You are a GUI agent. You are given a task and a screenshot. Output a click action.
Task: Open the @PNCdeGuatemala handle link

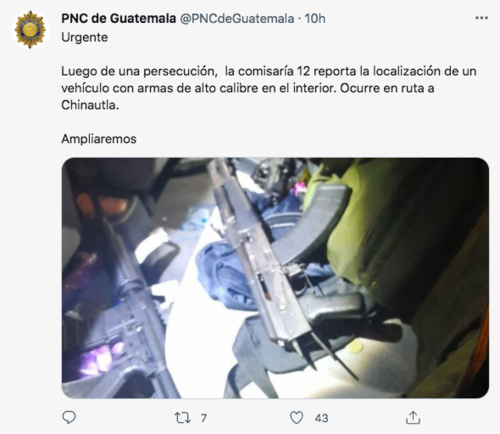[x=237, y=19]
